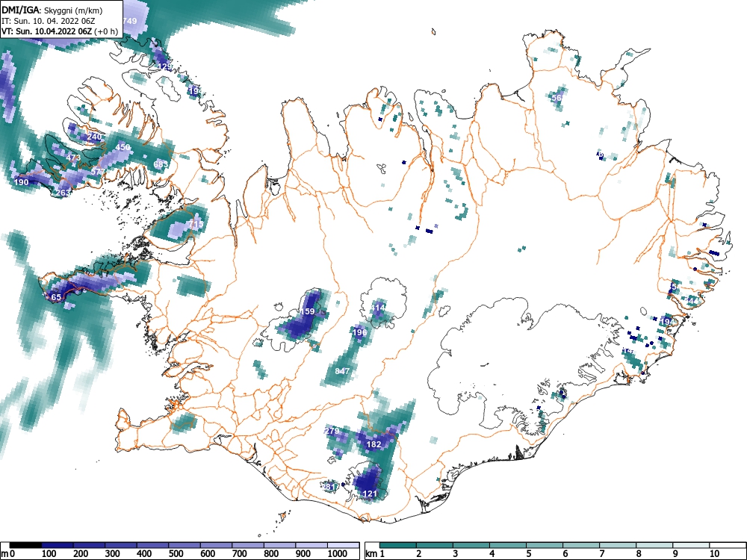Click the 500 tick label on the meter legend
The image size is (747, 560).
point(176,554)
